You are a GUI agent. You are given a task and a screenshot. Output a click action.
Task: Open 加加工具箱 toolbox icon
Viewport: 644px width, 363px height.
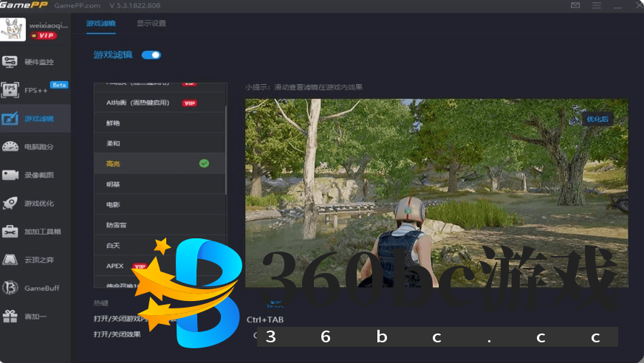click(x=10, y=231)
